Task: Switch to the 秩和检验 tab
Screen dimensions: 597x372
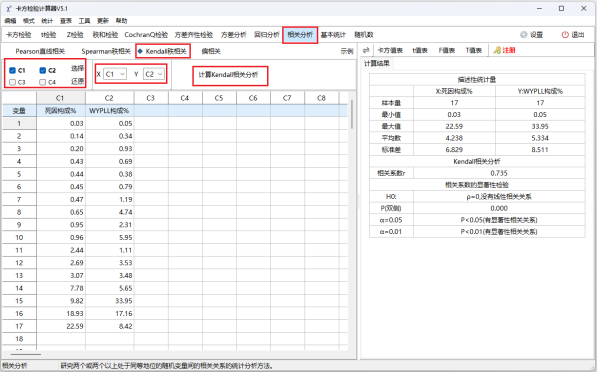Action: 105,35
